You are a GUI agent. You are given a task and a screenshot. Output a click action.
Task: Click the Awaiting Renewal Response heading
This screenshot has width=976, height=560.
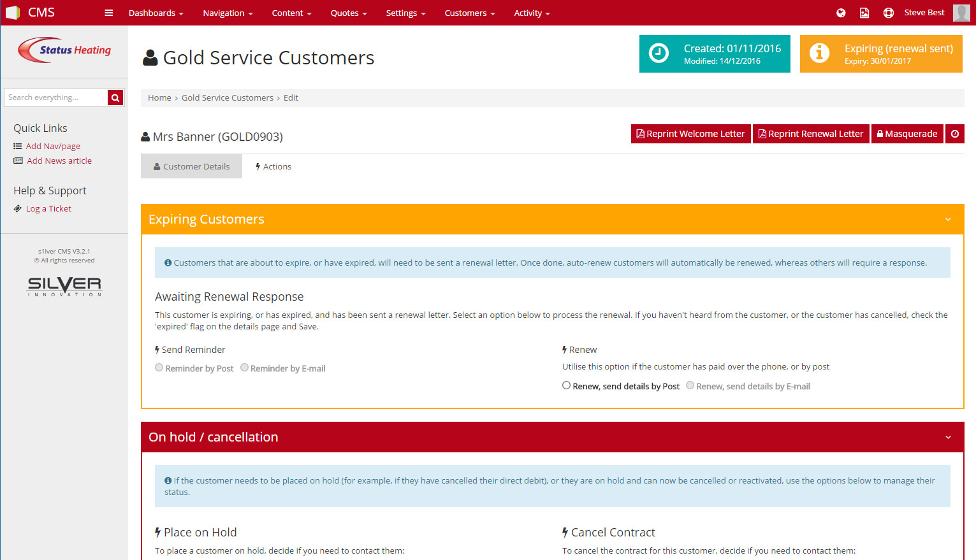tap(229, 297)
